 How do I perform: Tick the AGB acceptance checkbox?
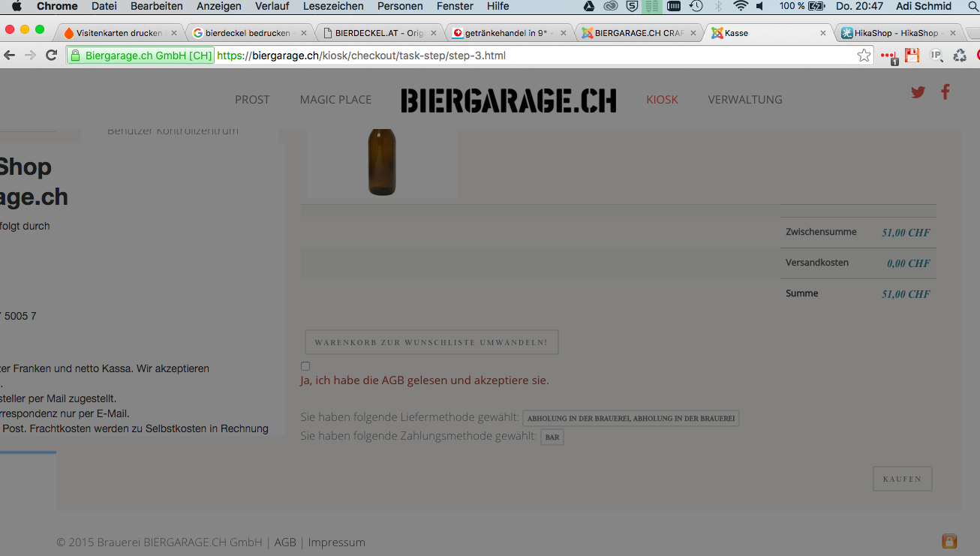pyautogui.click(x=305, y=366)
